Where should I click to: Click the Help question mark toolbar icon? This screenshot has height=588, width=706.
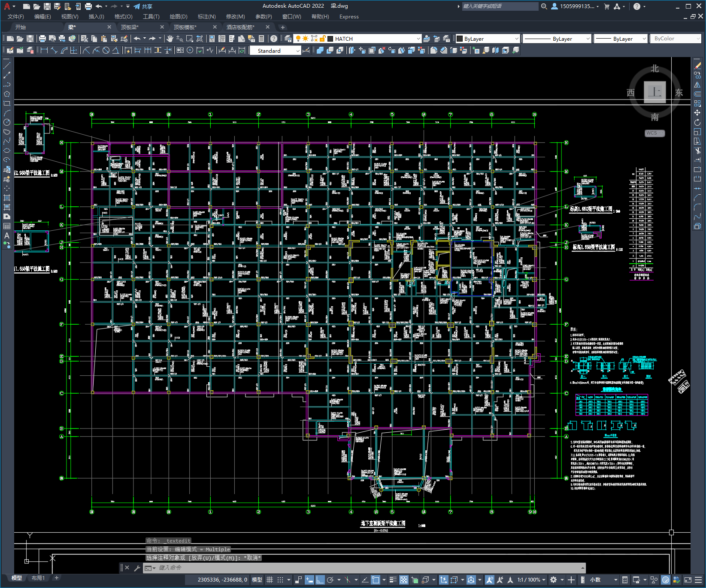pyautogui.click(x=274, y=39)
